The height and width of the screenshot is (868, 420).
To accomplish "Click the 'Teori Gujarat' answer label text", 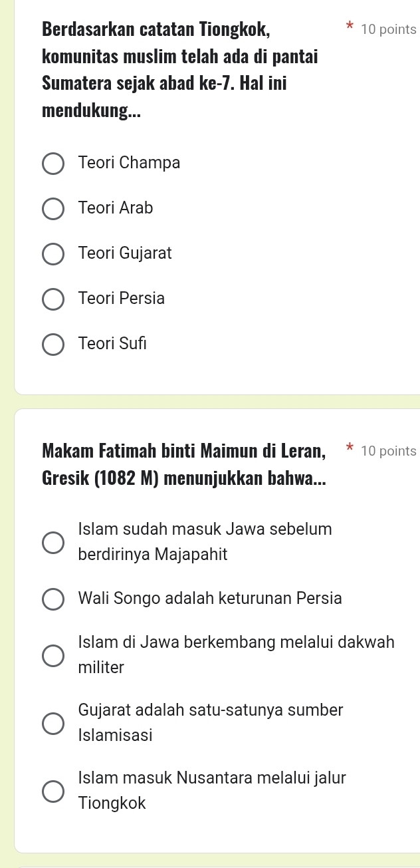I will 125,253.
